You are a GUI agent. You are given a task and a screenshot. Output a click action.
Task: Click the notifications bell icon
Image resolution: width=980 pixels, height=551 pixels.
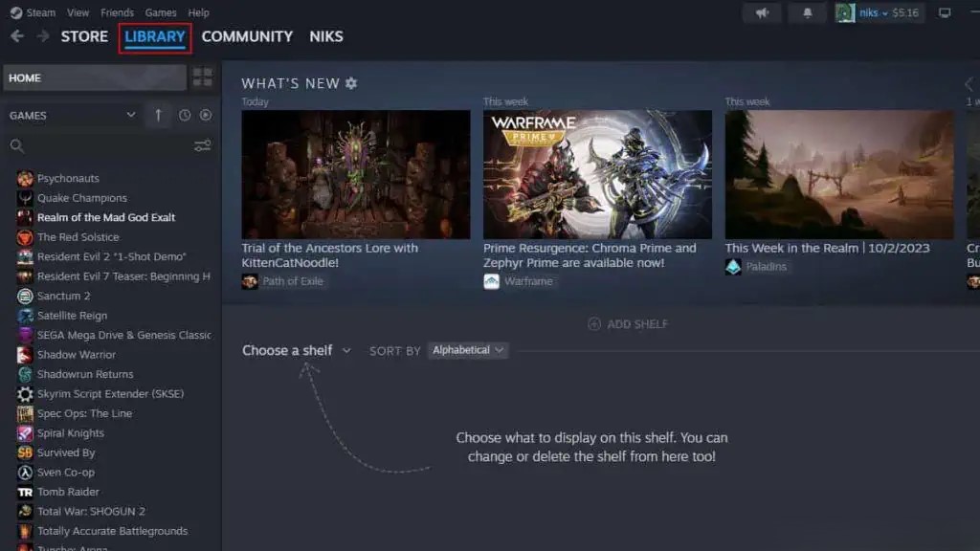point(809,12)
